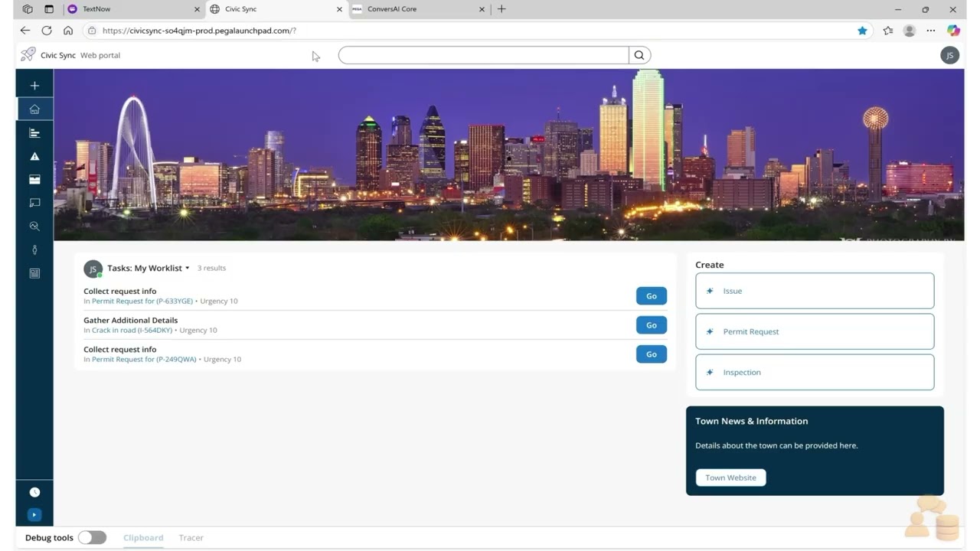Close the ConversAI Core tab

pos(482,9)
